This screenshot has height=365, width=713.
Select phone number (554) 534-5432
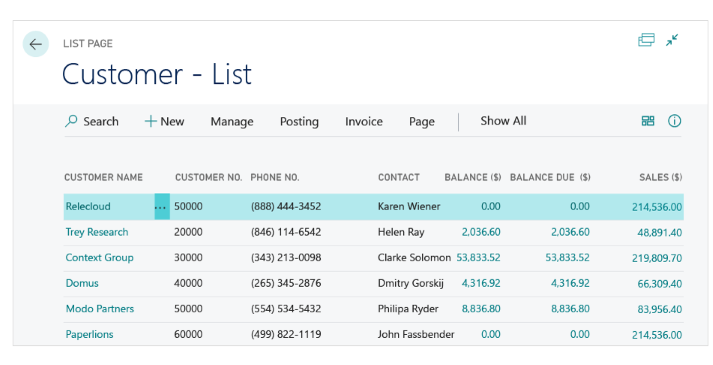coord(286,309)
